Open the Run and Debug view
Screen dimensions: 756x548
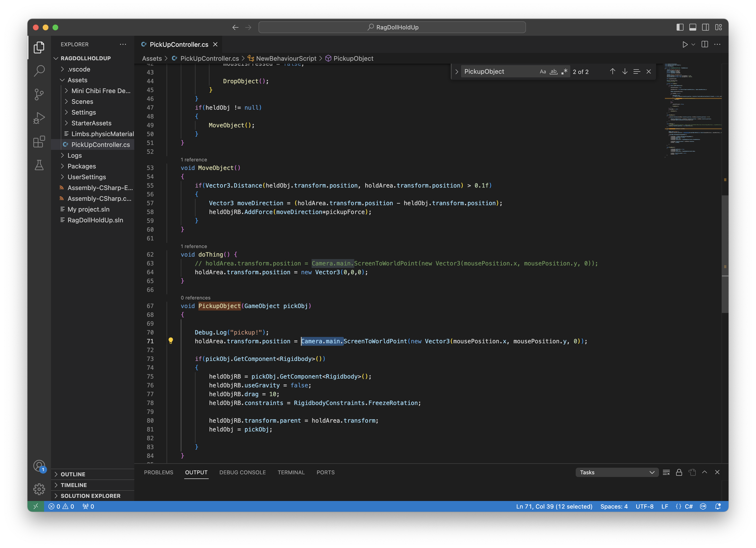tap(39, 118)
